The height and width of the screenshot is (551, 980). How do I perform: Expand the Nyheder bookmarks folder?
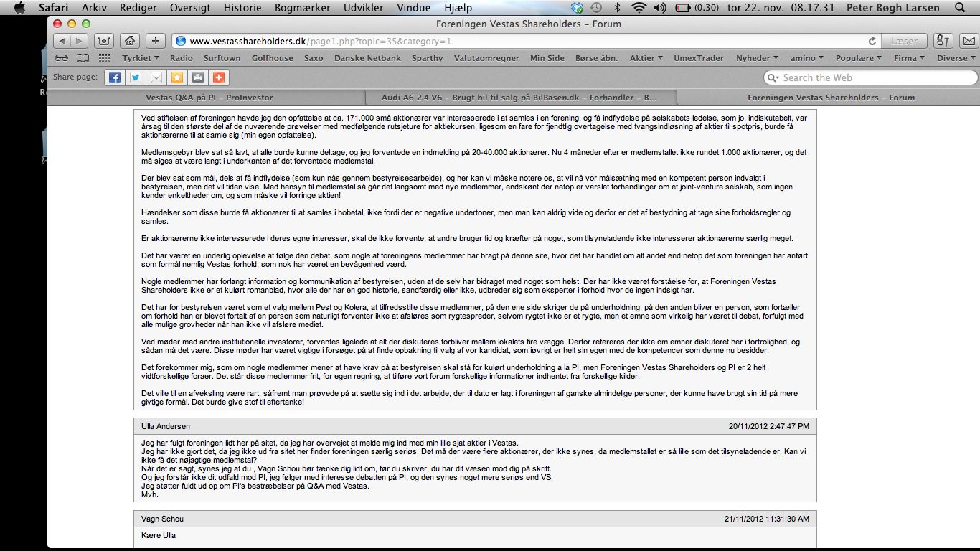tap(758, 58)
